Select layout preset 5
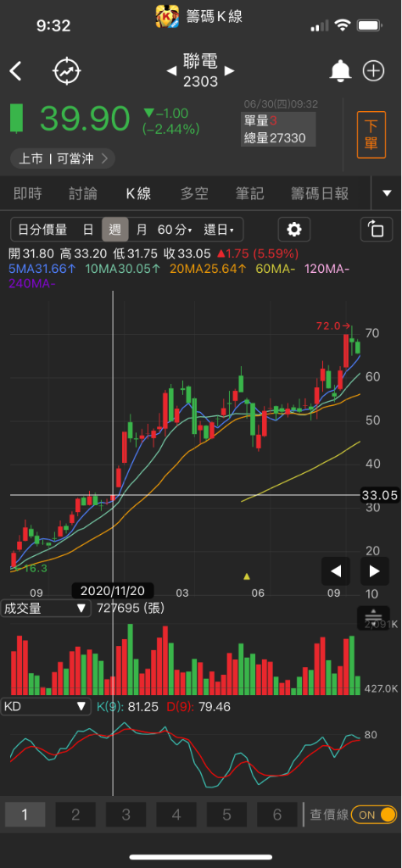This screenshot has width=402, height=868. [x=227, y=815]
